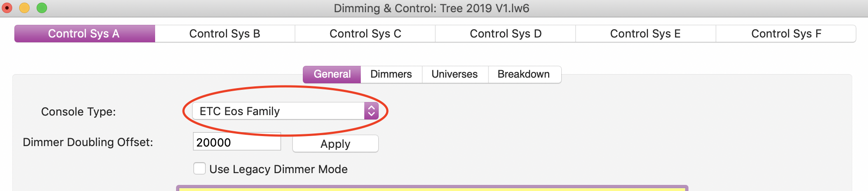Click the green zoom window button
The width and height of the screenshot is (868, 191).
tap(42, 8)
